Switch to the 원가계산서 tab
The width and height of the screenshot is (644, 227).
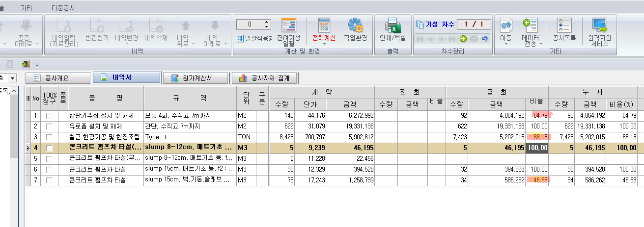(x=196, y=78)
